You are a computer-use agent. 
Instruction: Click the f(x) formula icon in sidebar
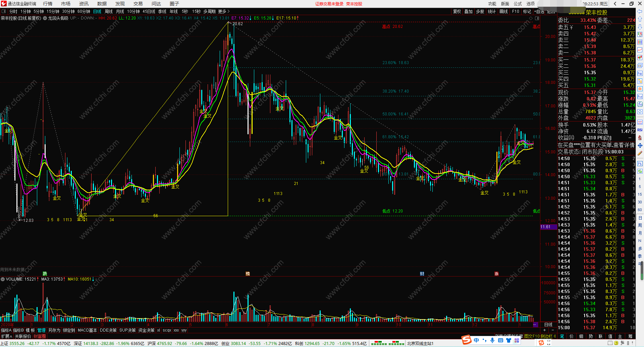coord(640,104)
